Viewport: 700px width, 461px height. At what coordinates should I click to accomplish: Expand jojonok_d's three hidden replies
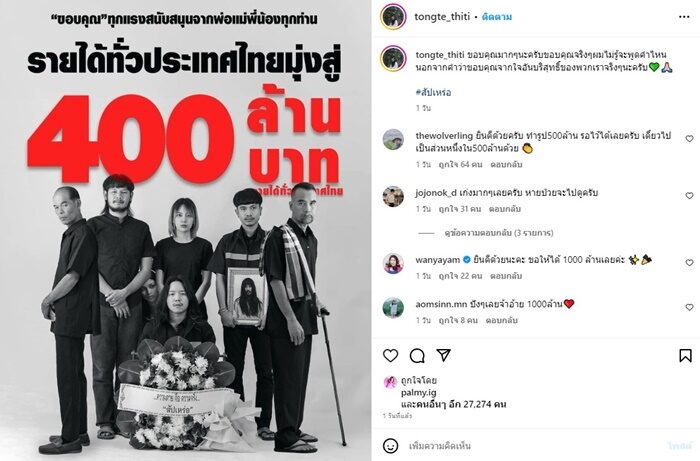point(499,233)
